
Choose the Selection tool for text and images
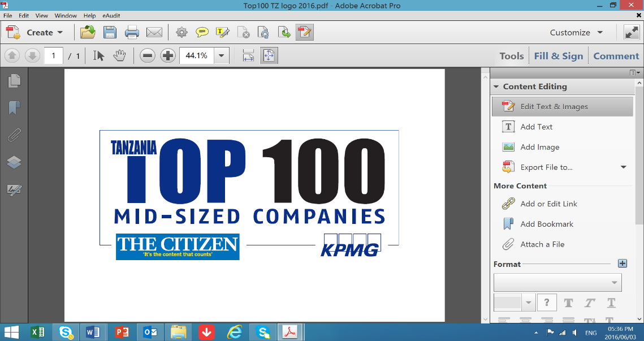click(98, 55)
